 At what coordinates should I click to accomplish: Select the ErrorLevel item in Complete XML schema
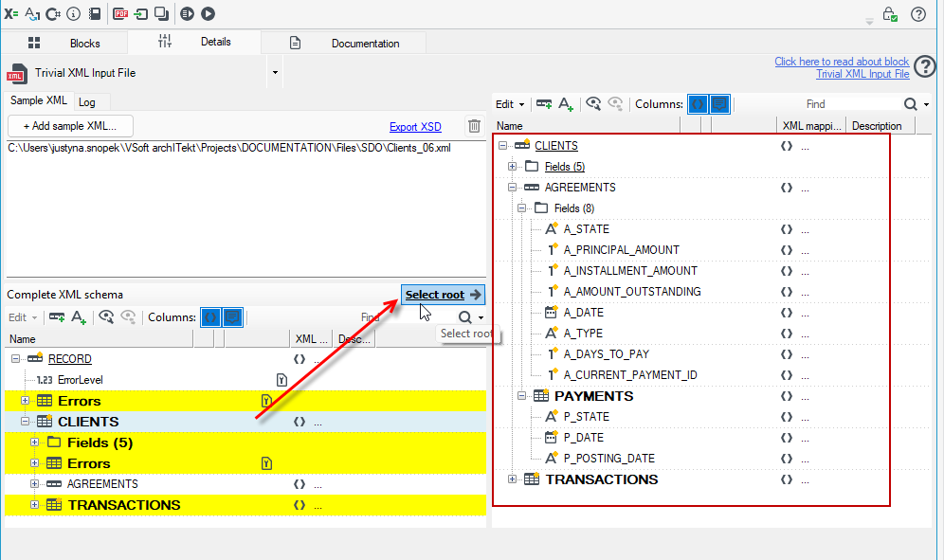[80, 380]
